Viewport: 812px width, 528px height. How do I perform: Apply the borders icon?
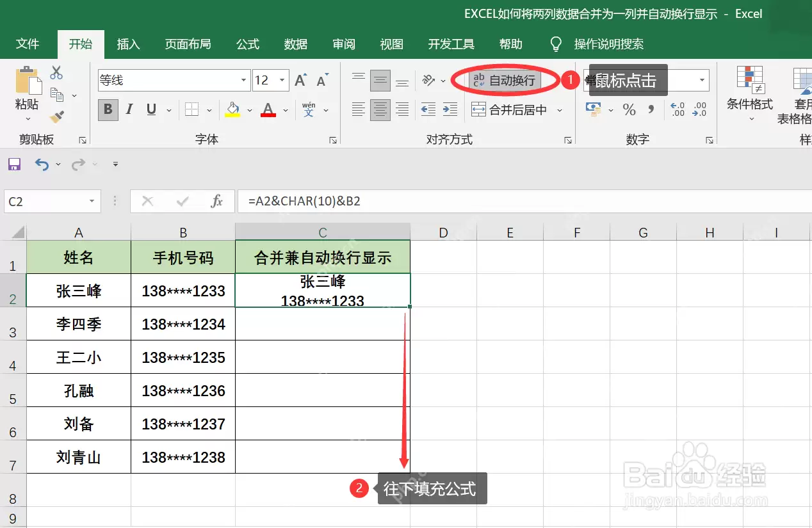191,109
